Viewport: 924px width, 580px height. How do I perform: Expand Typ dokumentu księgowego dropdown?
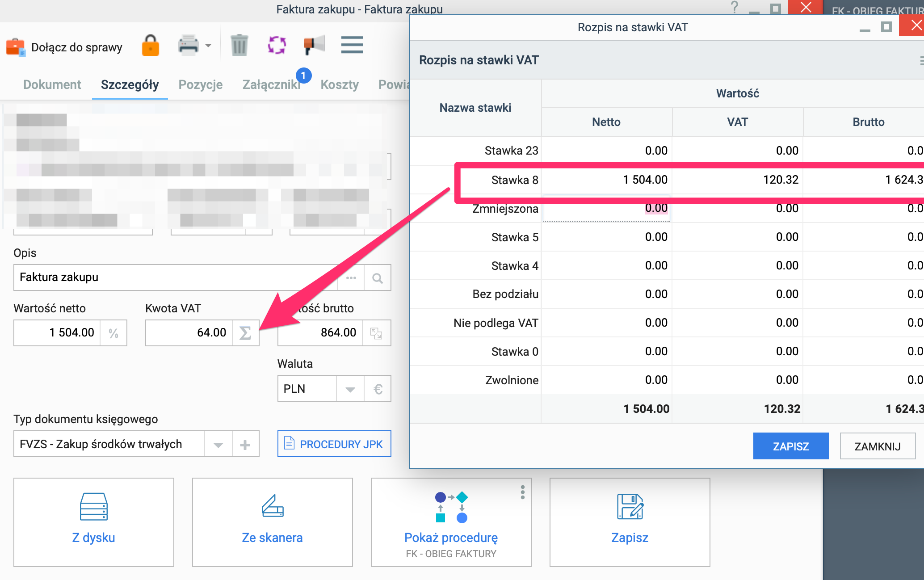tap(218, 445)
